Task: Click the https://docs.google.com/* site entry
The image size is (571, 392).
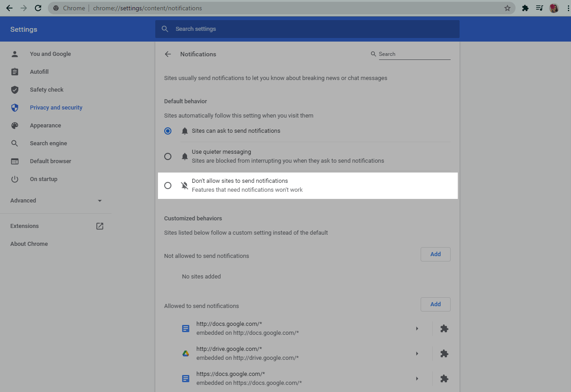Action: point(249,379)
